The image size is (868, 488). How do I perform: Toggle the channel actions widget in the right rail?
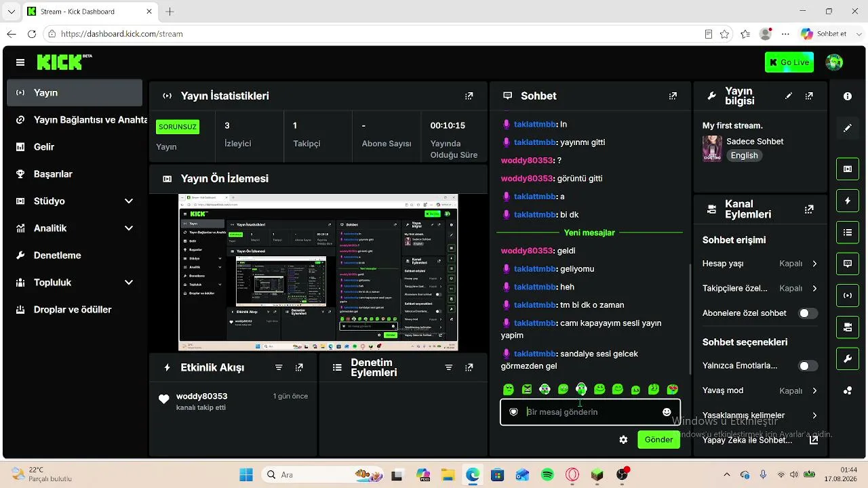pos(848,327)
